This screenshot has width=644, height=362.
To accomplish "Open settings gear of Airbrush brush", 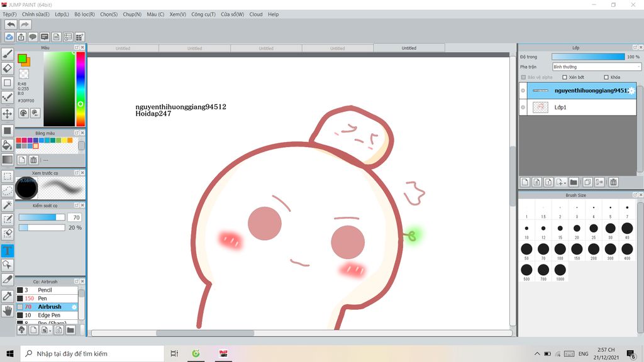I will pos(74,307).
